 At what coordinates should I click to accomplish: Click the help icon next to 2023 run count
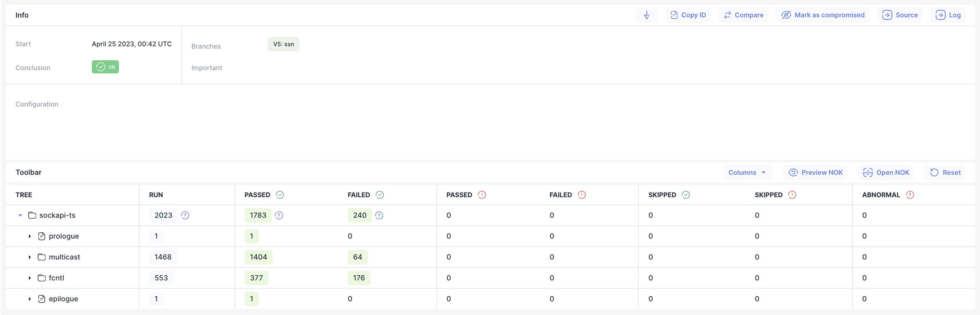tap(185, 215)
